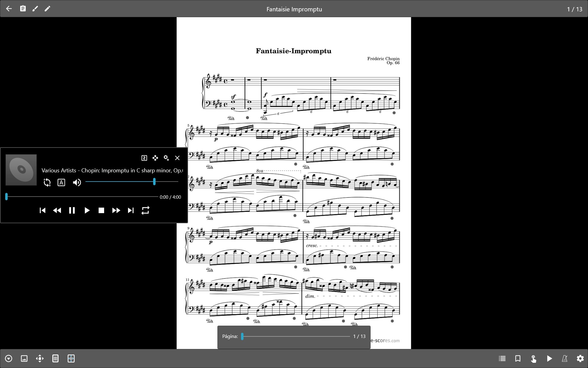588x368 pixels.
Task: Click the Página label
Action: [x=230, y=336]
